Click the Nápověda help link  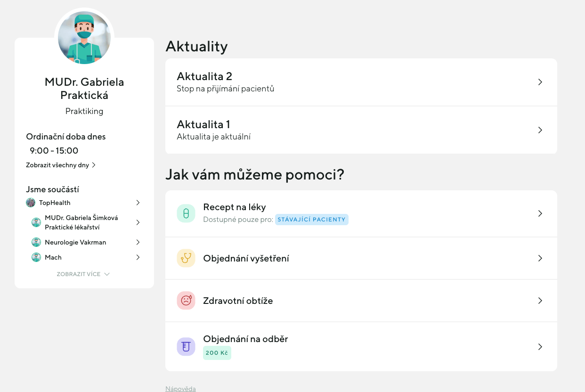click(180, 389)
